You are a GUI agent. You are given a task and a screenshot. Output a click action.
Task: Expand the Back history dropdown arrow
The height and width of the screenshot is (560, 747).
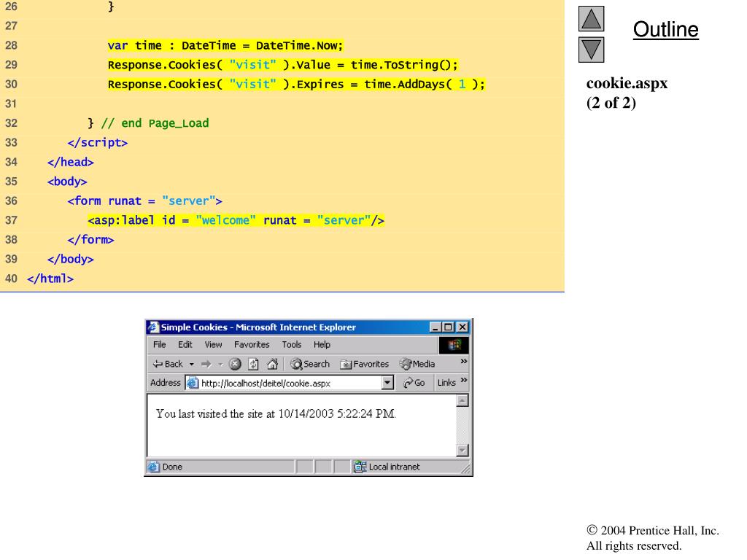coord(192,365)
